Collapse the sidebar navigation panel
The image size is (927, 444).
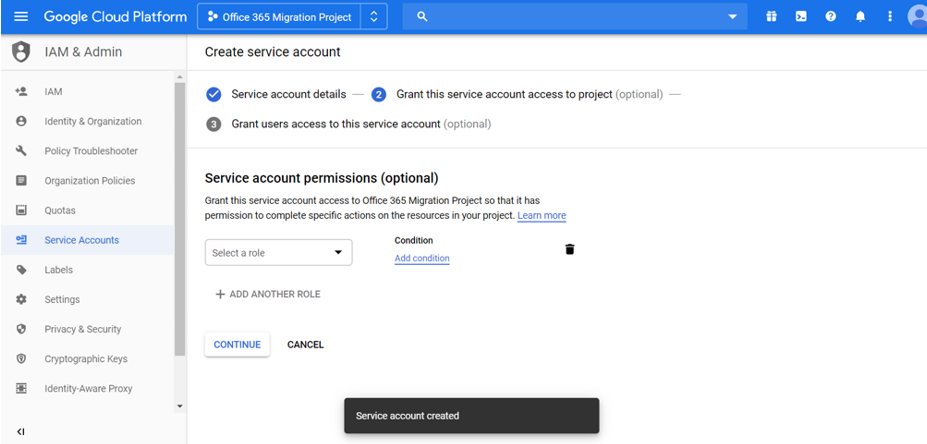(21, 432)
